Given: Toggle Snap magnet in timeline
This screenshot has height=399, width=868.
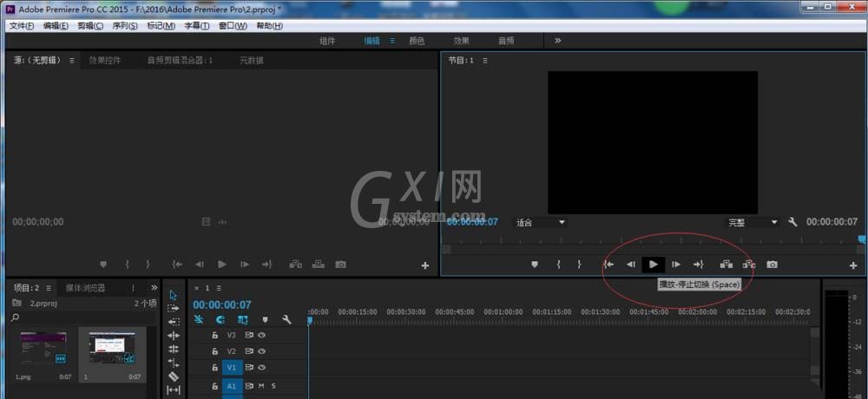Looking at the screenshot, I should pyautogui.click(x=220, y=319).
